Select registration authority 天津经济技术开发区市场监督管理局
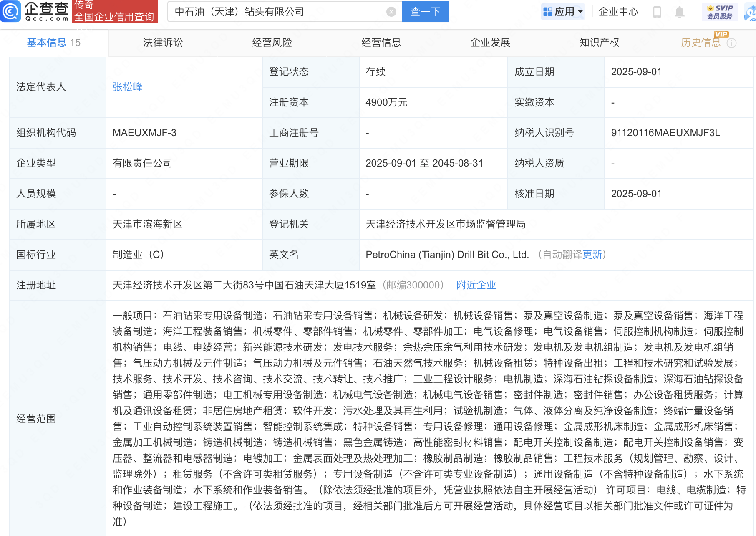The height and width of the screenshot is (536, 756). (446, 224)
